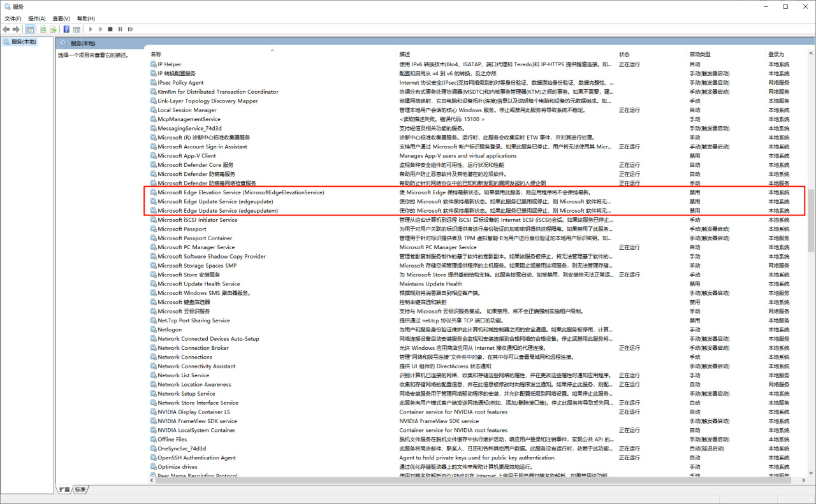Viewport: 816px width, 504px height.
Task: Select the Net.Tcp Port Sharing Service name
Action: click(194, 320)
